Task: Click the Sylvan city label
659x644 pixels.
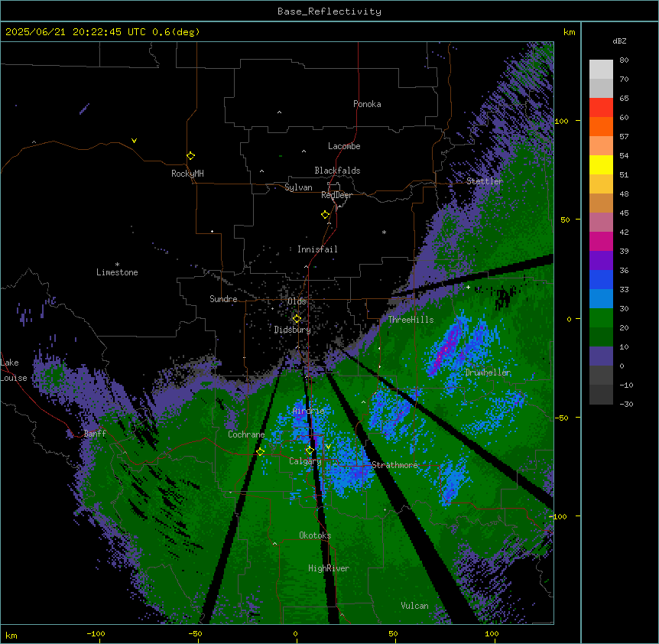Action: click(298, 187)
